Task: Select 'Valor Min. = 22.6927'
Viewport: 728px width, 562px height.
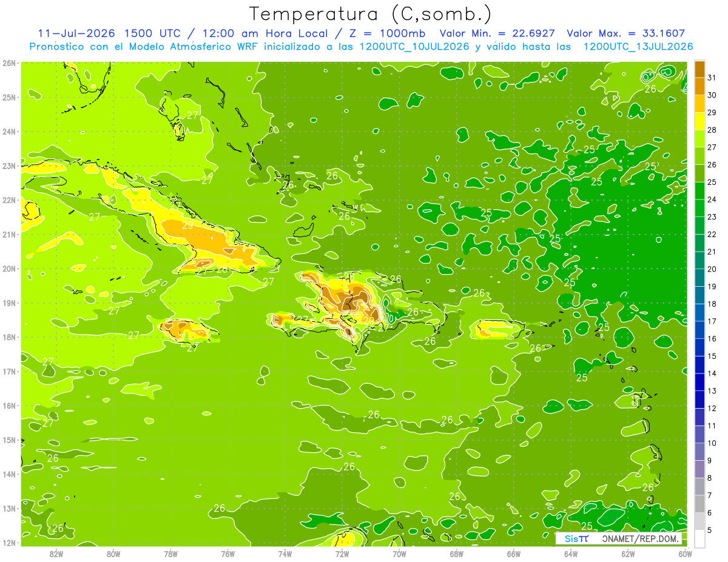Action: click(x=497, y=33)
